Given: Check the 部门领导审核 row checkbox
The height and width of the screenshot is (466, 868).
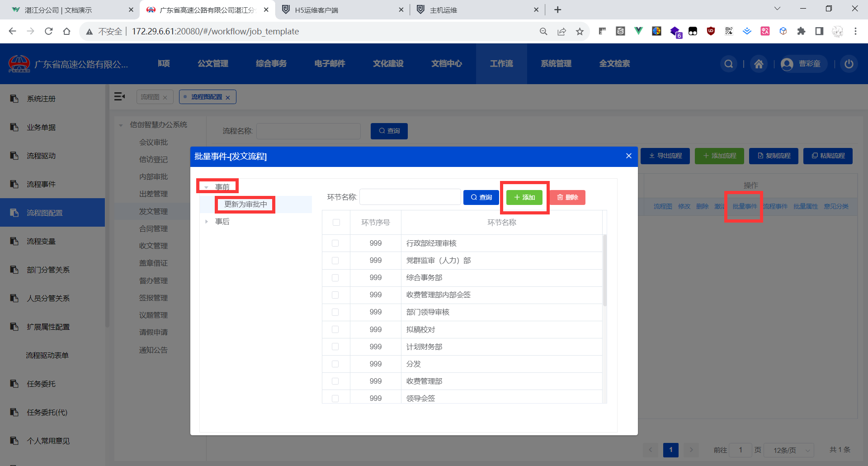Looking at the screenshot, I should tap(335, 312).
